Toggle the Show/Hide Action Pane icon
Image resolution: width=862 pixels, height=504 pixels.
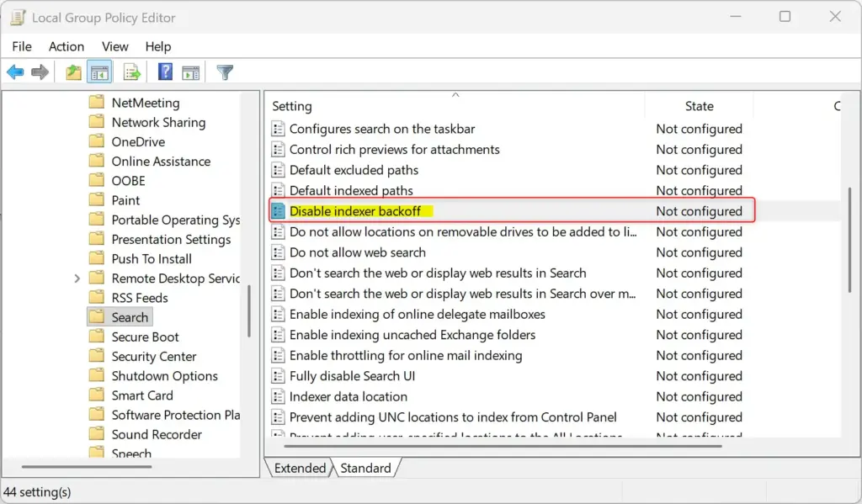(191, 72)
